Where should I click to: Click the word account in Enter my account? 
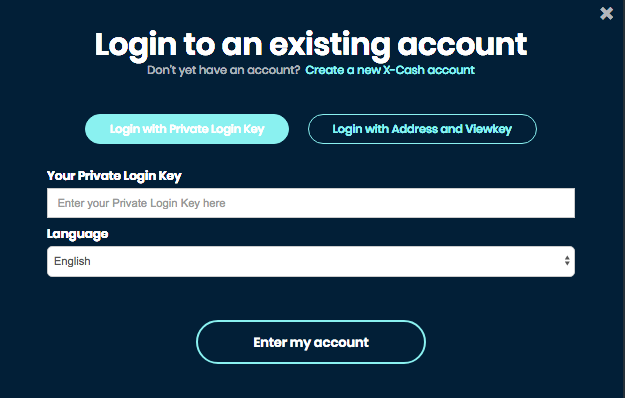point(341,342)
